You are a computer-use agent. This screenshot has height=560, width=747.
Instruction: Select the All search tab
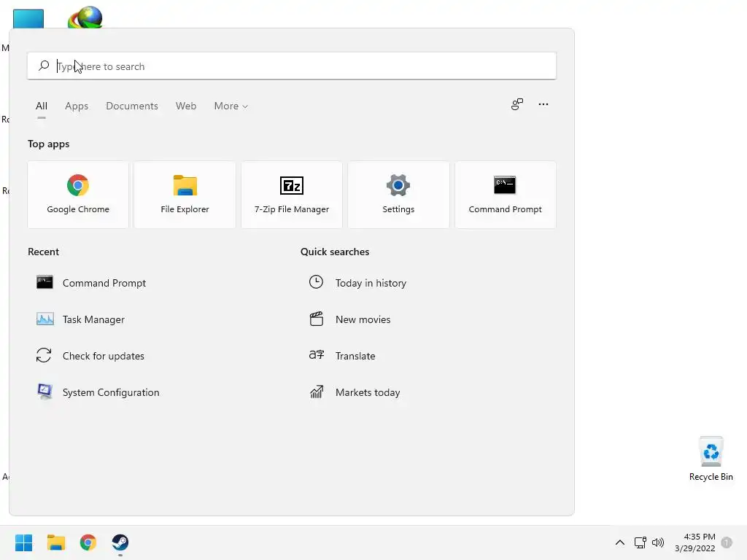(x=42, y=106)
